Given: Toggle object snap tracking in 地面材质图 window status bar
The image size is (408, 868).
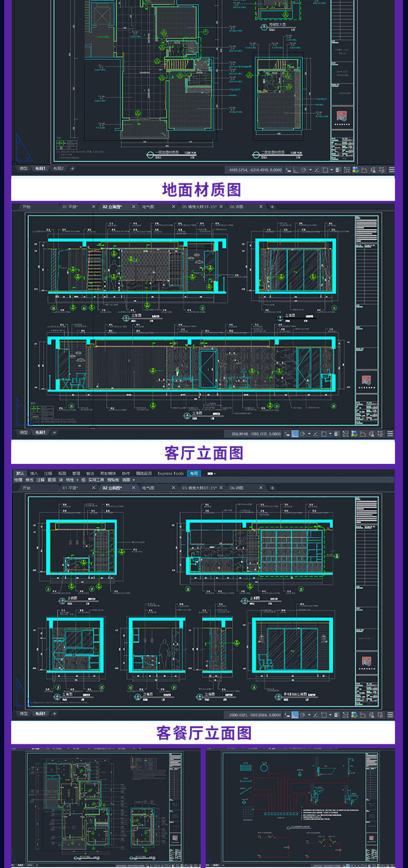Looking at the screenshot, I should (318, 170).
